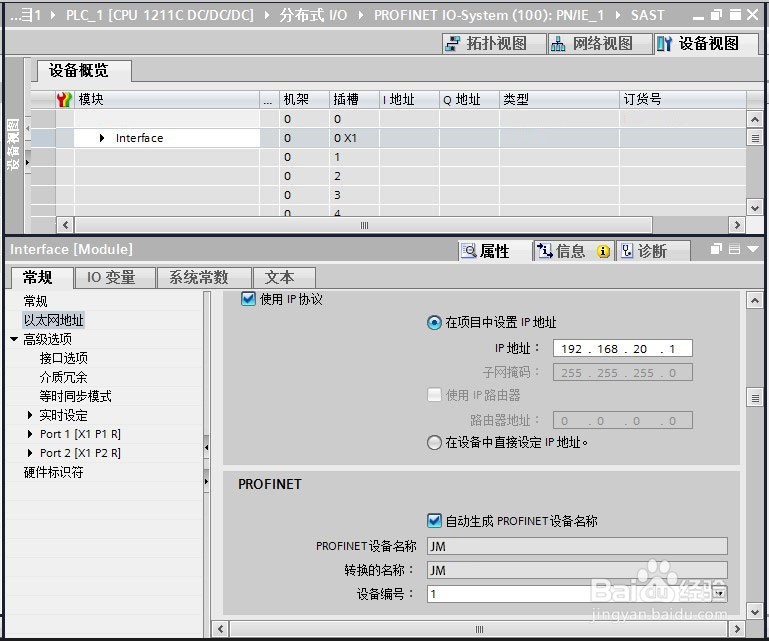This screenshot has height=641, width=769.
Task: Open the Properties (属性) panel tab
Action: pos(494,251)
